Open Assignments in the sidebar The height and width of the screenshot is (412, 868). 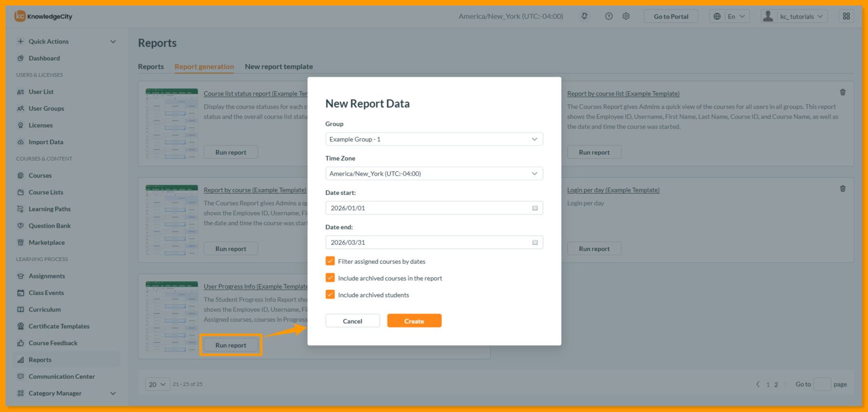(x=47, y=276)
